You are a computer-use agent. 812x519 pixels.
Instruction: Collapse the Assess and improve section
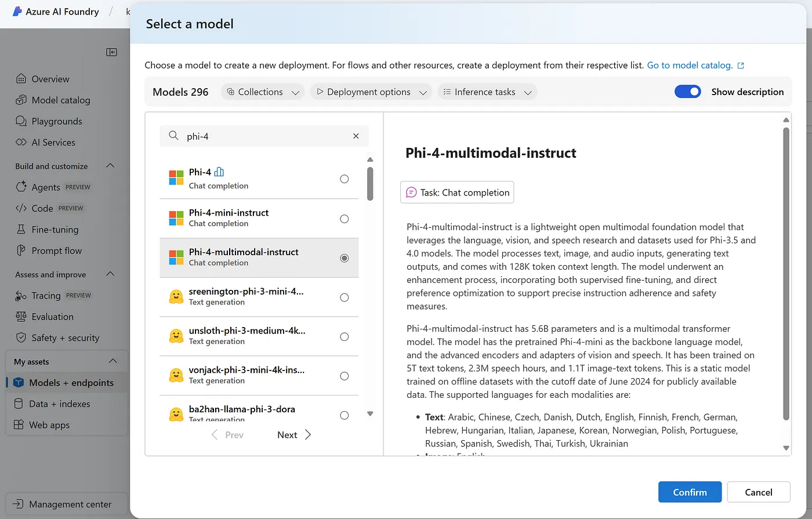[x=110, y=274]
